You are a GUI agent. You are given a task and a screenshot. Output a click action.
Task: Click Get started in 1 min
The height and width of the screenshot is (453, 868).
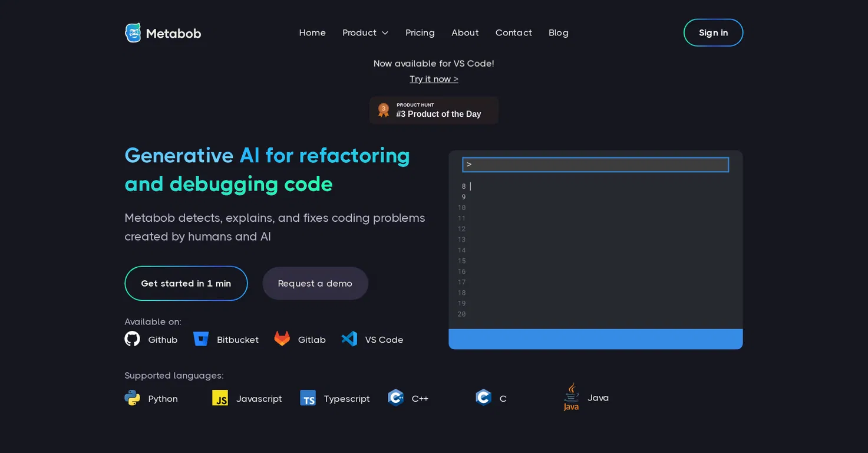pos(186,283)
